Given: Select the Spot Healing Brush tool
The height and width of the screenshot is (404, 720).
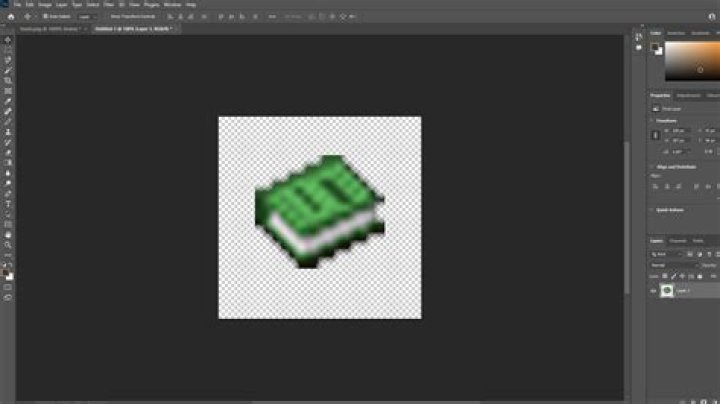Looking at the screenshot, I should point(8,112).
